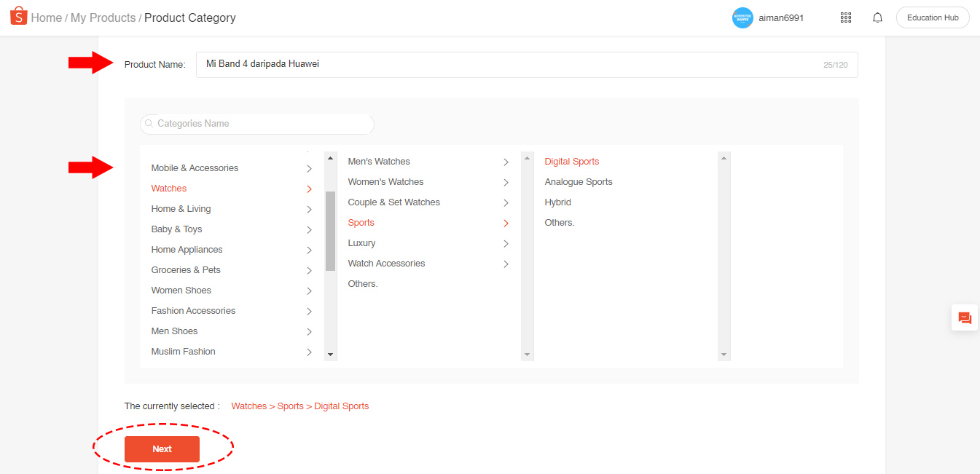Click the search magnifier in Categories Name
Screen dimensions: 980x474
click(x=149, y=124)
